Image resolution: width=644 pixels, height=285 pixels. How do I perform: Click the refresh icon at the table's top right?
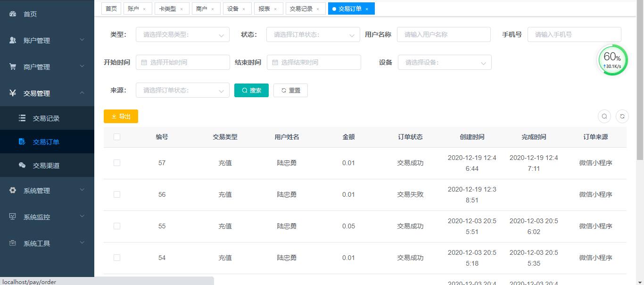[622, 116]
